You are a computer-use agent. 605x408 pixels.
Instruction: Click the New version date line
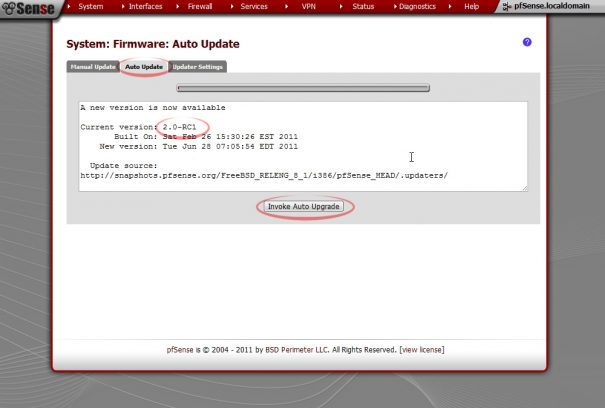(x=198, y=146)
